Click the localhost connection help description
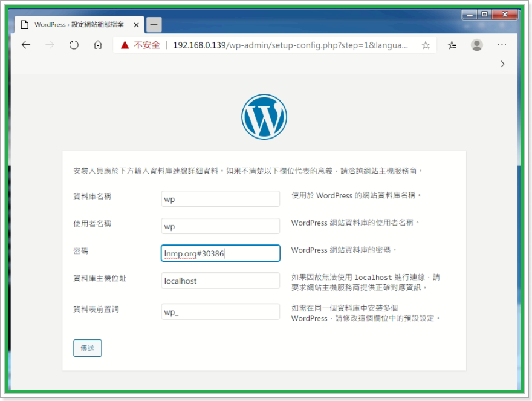 point(366,282)
